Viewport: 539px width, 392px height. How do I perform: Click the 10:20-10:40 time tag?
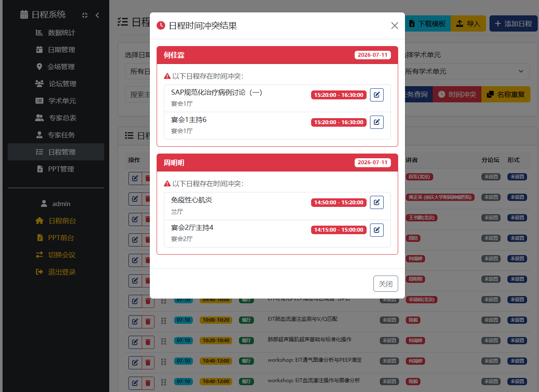point(216,340)
